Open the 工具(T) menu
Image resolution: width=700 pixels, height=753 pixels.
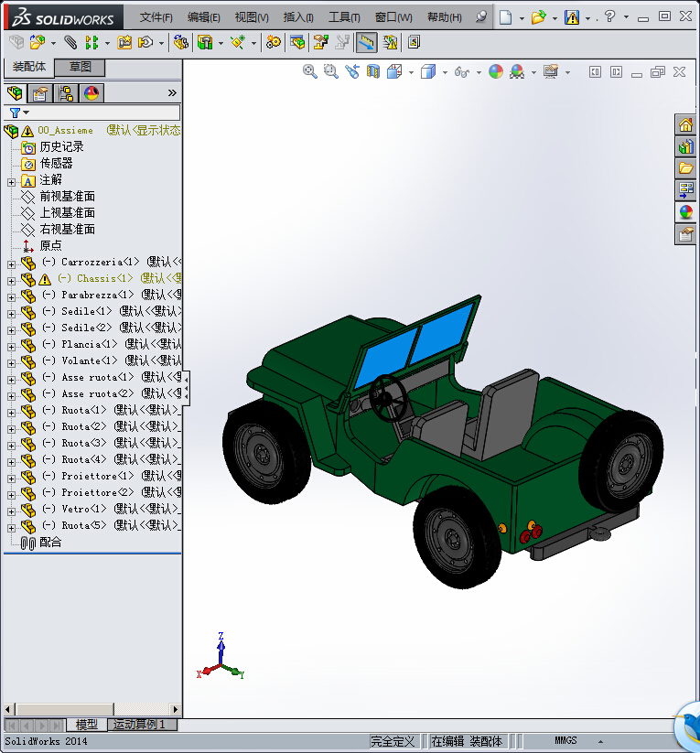coord(344,17)
